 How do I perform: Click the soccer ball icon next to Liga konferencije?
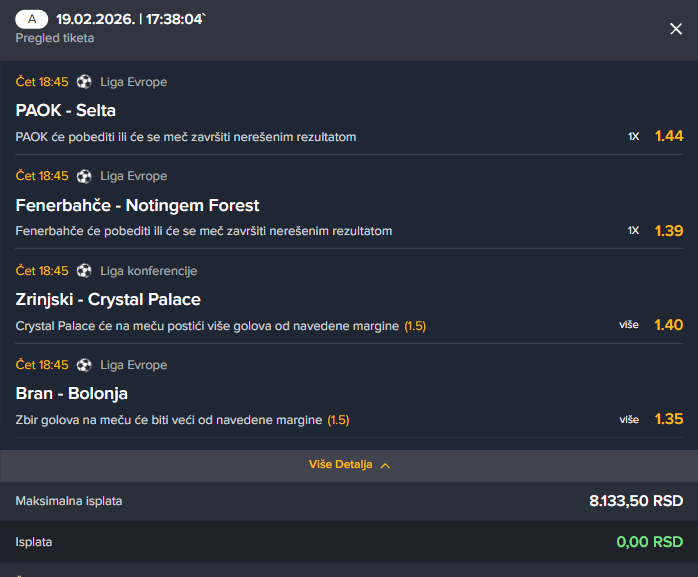(84, 270)
